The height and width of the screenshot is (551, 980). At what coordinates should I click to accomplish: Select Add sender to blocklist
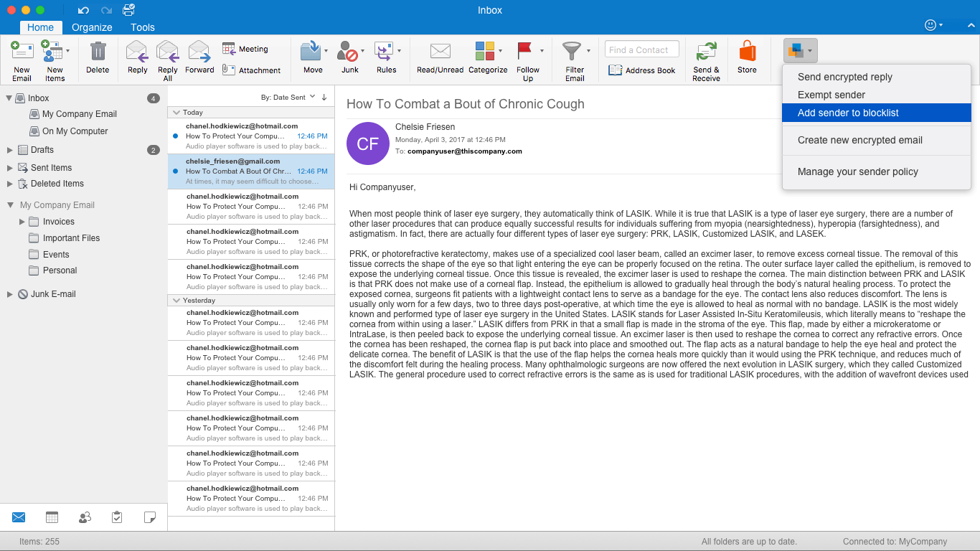pos(848,113)
